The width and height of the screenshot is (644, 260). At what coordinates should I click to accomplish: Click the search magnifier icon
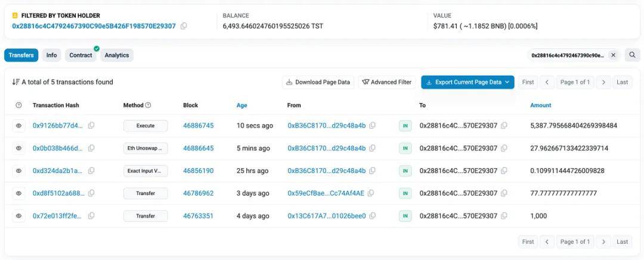[x=631, y=55]
